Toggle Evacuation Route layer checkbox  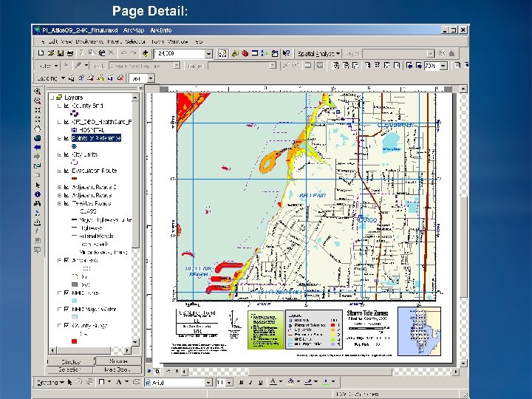click(66, 171)
